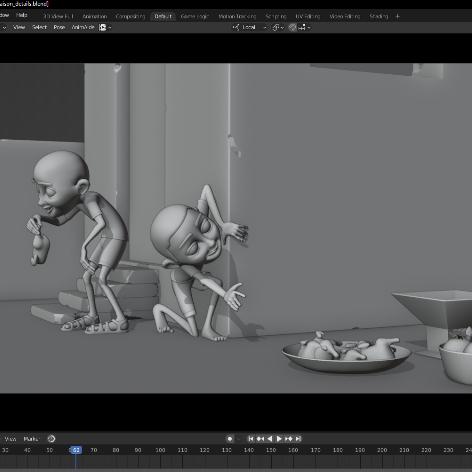Open auto keyframing options dropdown arrow

[238, 439]
